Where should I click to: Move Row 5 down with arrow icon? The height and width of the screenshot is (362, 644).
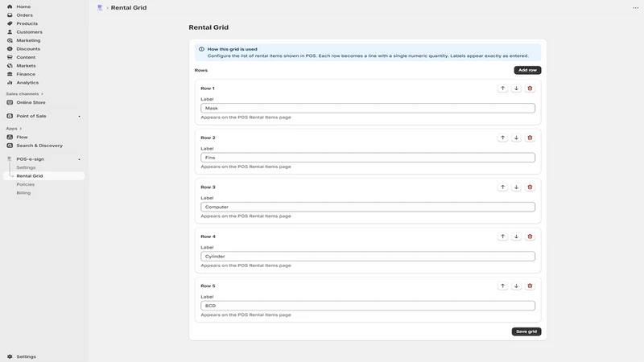pyautogui.click(x=516, y=286)
